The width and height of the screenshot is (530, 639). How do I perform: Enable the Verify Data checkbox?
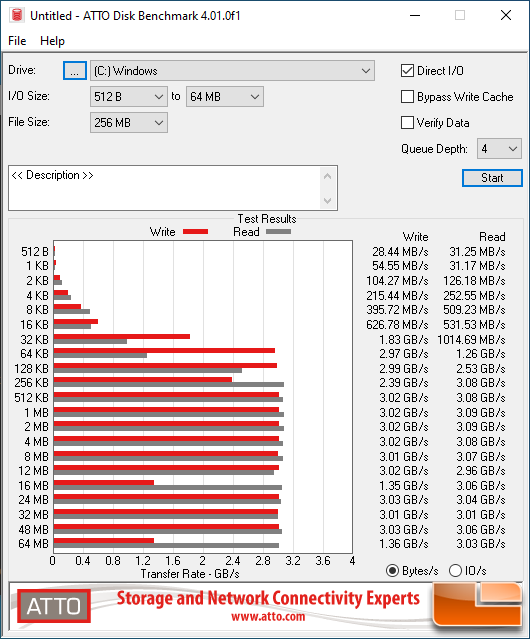[x=407, y=122]
